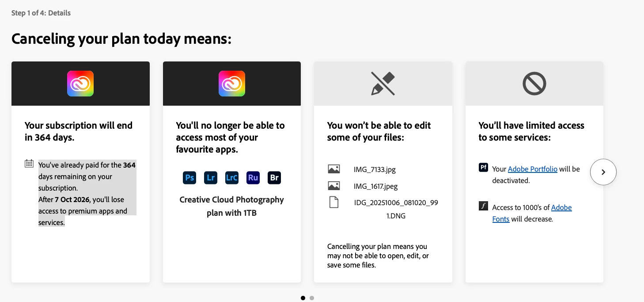Image resolution: width=644 pixels, height=302 pixels.
Task: Click the calendar icon beside paid days text
Action: pyautogui.click(x=29, y=164)
